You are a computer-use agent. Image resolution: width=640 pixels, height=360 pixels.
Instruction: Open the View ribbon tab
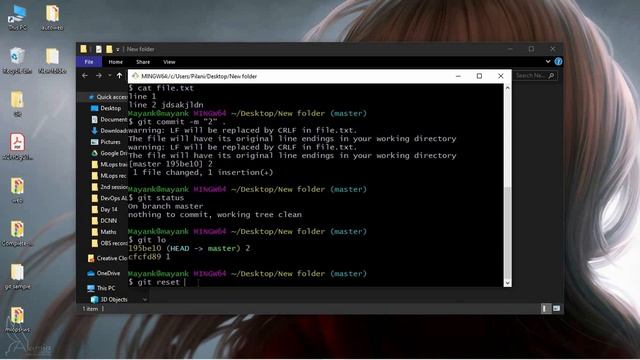tap(169, 62)
